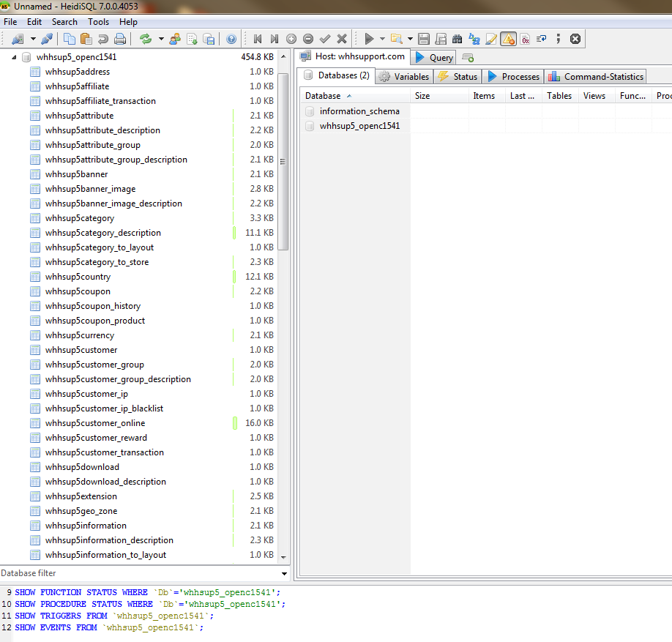Collapse the whhsup5_openc1541 database tree node

click(x=15, y=57)
